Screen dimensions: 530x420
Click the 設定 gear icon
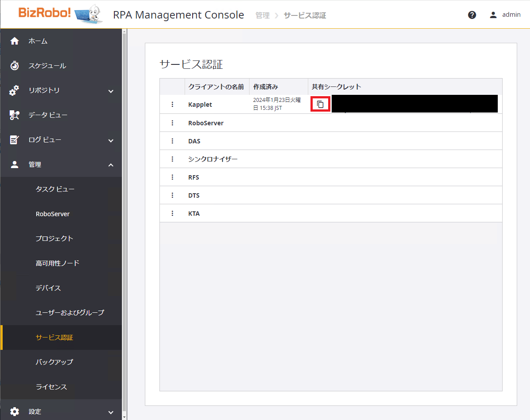[x=15, y=412]
